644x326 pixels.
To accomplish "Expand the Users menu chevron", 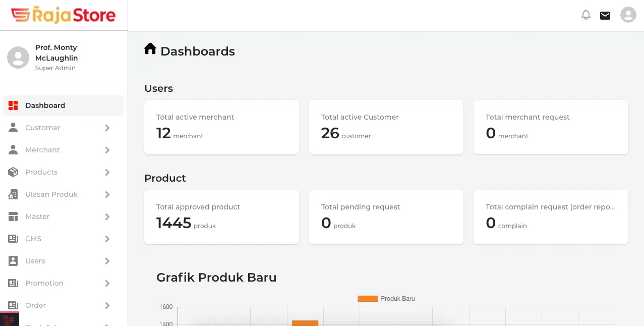I will tap(107, 261).
